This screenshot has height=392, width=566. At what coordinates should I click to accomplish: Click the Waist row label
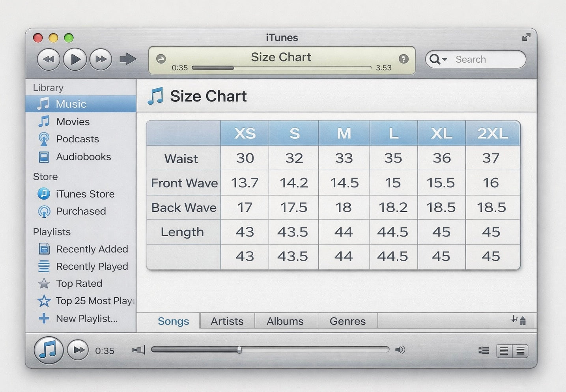click(181, 159)
